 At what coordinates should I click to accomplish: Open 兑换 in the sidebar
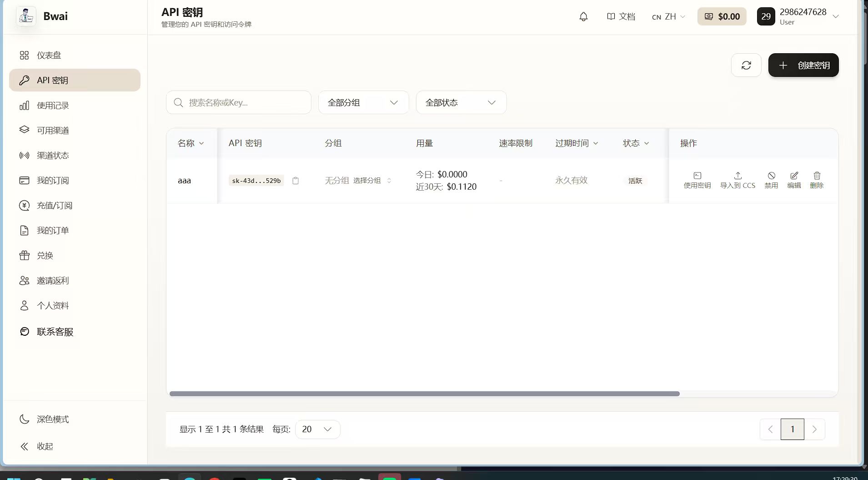coord(75,256)
